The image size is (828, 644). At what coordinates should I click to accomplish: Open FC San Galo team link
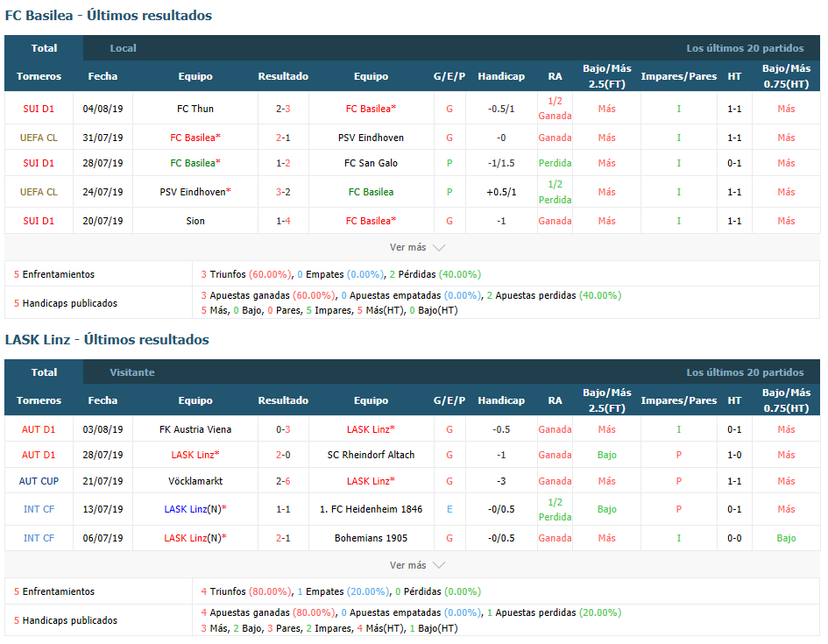coord(371,163)
